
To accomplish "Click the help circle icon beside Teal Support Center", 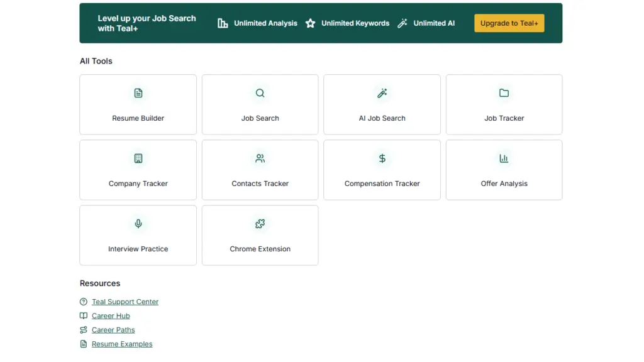I will pos(84,302).
